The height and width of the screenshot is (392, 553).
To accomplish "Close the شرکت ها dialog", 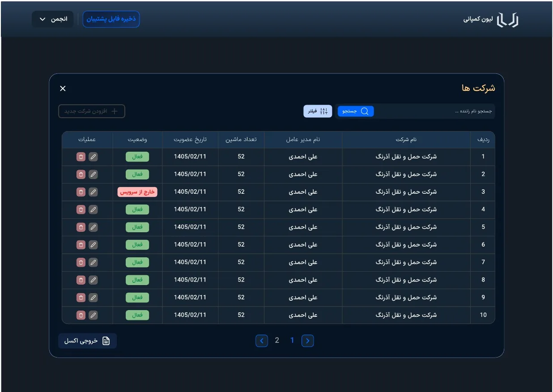I will point(63,88).
